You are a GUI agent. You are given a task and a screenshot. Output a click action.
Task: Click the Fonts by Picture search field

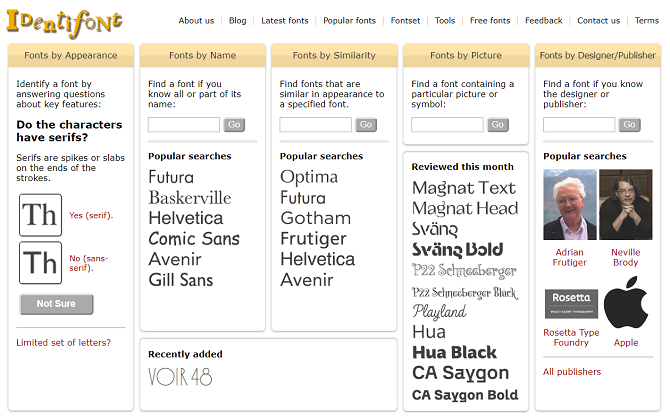[x=447, y=125]
